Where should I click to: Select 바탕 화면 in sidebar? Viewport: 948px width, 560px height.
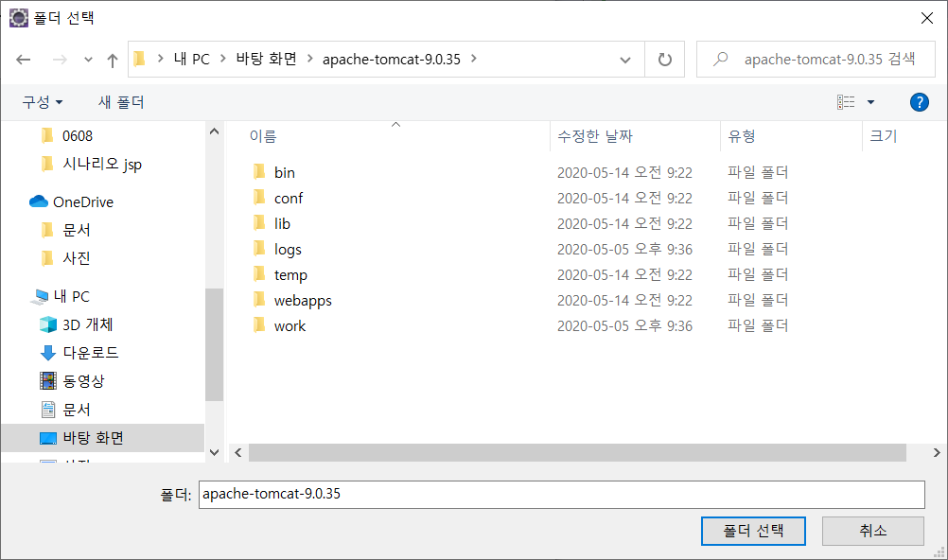coord(103,438)
